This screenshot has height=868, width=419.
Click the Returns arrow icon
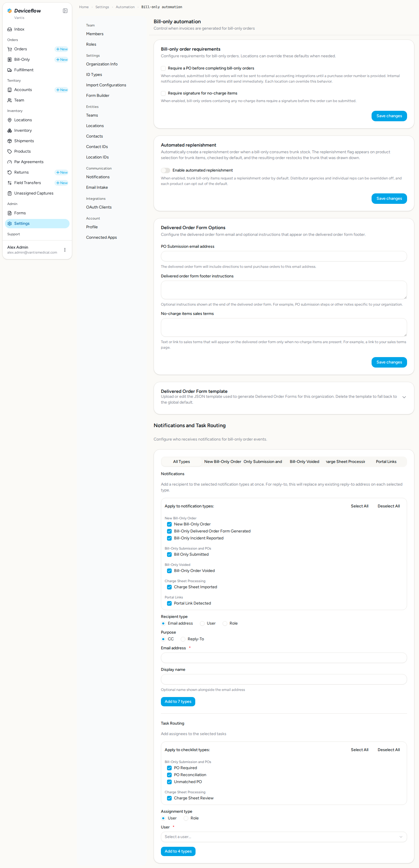point(10,172)
